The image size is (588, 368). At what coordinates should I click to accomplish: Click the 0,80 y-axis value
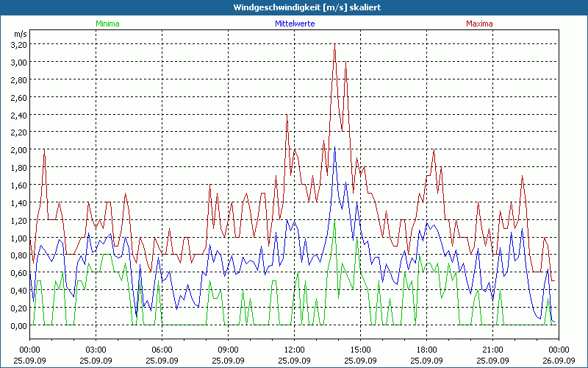19,255
